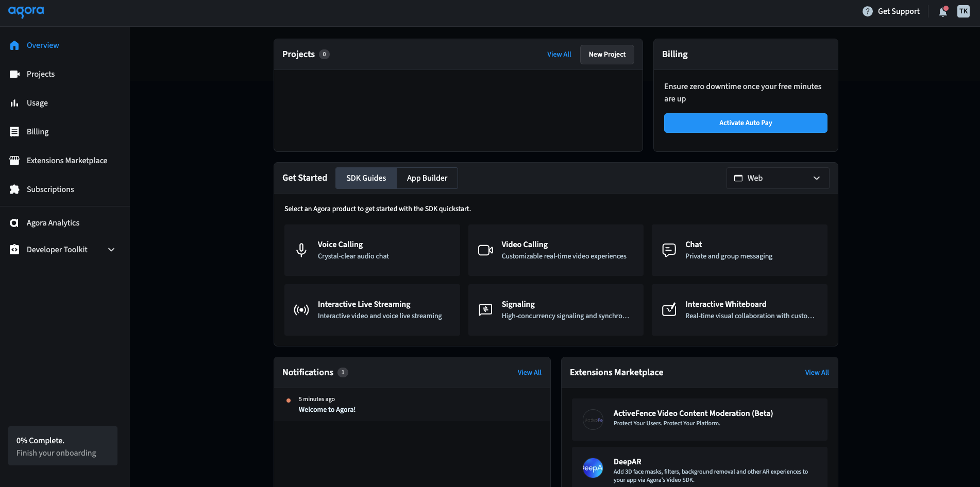Open the DeepAR extension entry
This screenshot has width=980, height=487.
click(x=700, y=468)
